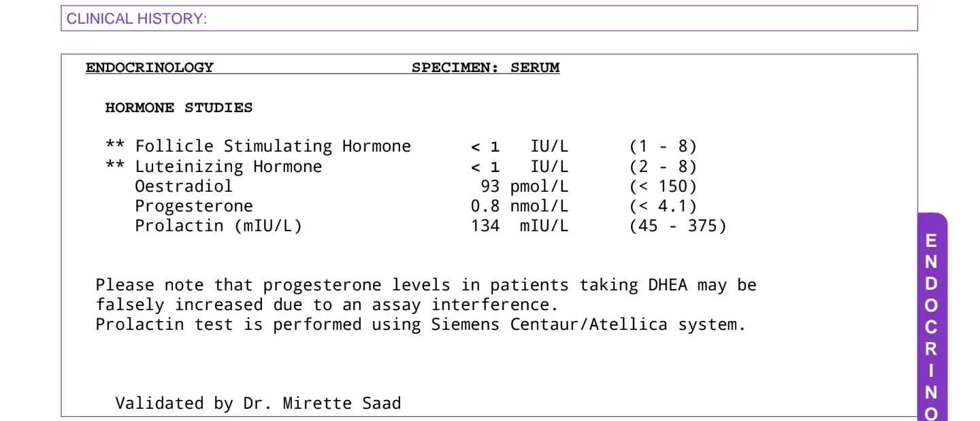Click the Follicle Stimulating Hormone row name

pos(273,146)
